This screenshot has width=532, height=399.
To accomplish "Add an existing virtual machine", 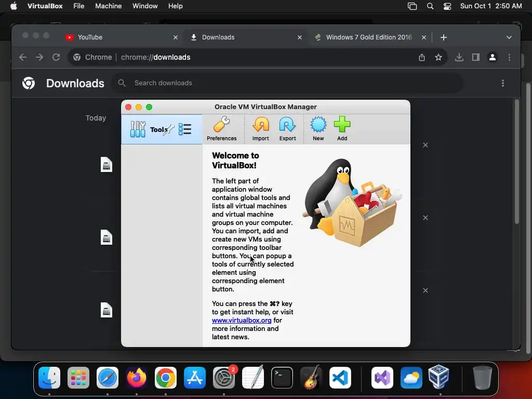I will coord(342,129).
